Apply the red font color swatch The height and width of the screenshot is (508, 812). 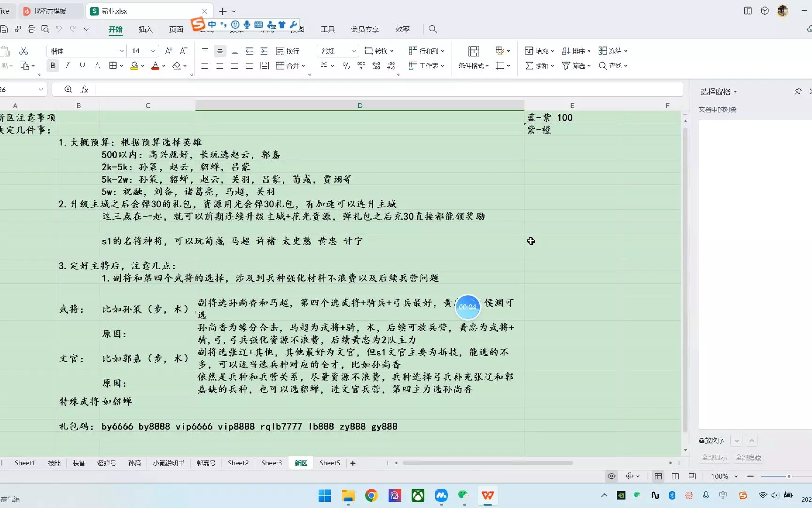pyautogui.click(x=155, y=66)
